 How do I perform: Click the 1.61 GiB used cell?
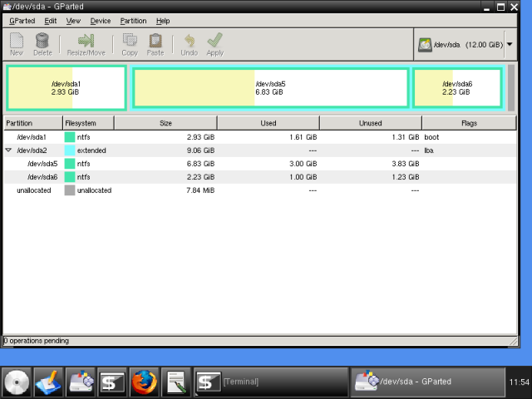(303, 137)
